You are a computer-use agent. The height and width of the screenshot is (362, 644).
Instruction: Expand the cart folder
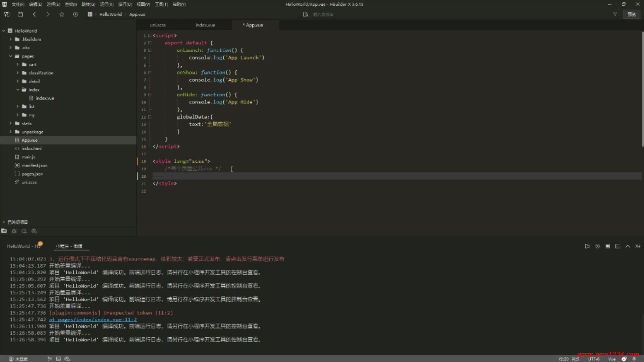[17, 64]
